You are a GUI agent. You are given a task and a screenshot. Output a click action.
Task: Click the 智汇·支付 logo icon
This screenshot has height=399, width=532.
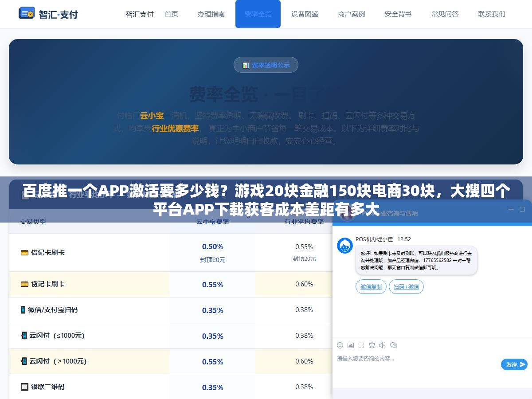[x=27, y=13]
